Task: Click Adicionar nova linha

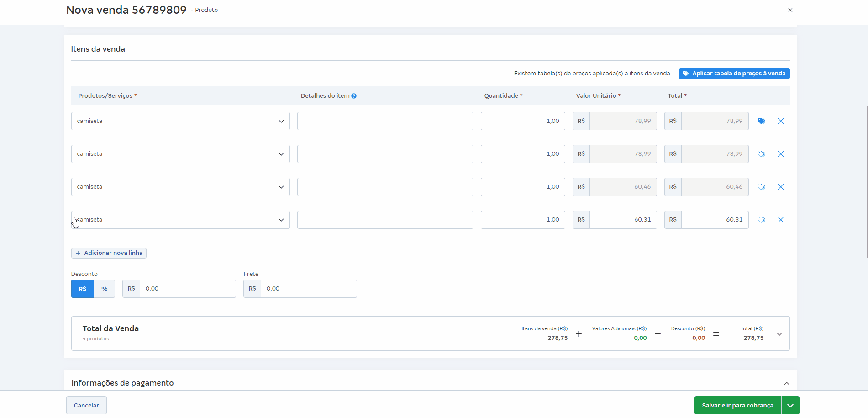Action: click(109, 253)
